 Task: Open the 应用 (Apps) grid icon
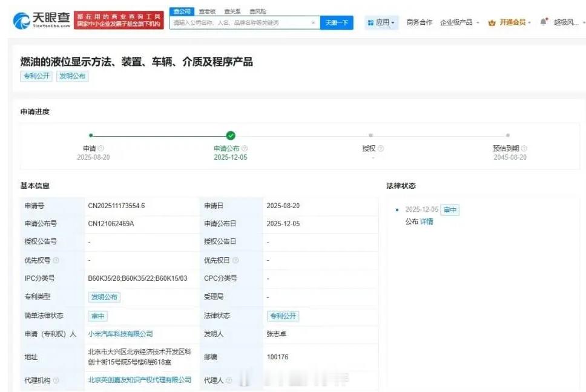click(x=372, y=21)
